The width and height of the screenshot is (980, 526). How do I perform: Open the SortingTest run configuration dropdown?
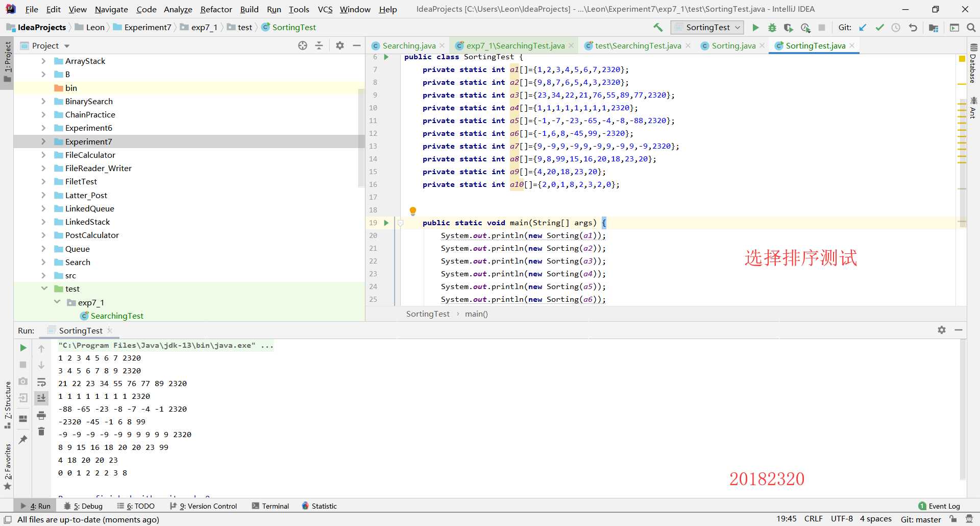[x=707, y=28]
